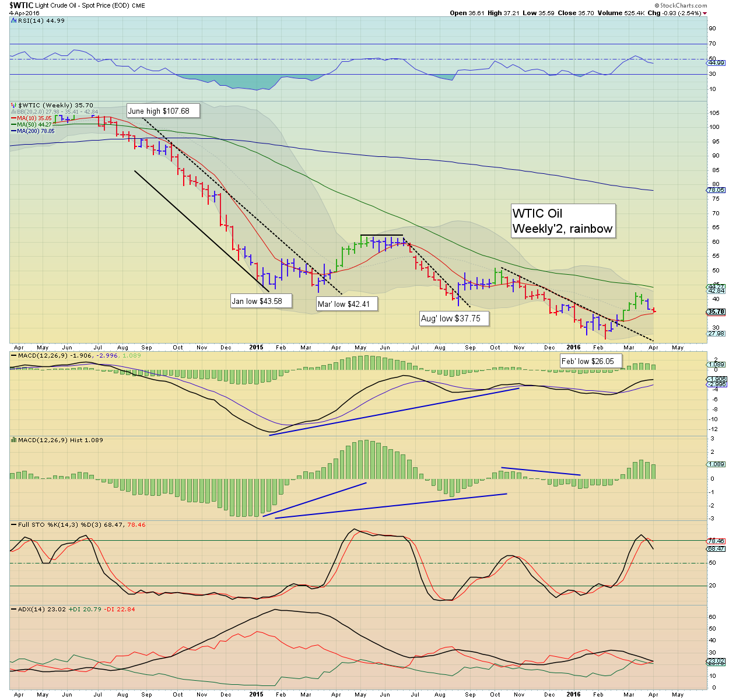Click the 2016 label on bottom axis
This screenshot has height=700, width=729.
point(574,694)
